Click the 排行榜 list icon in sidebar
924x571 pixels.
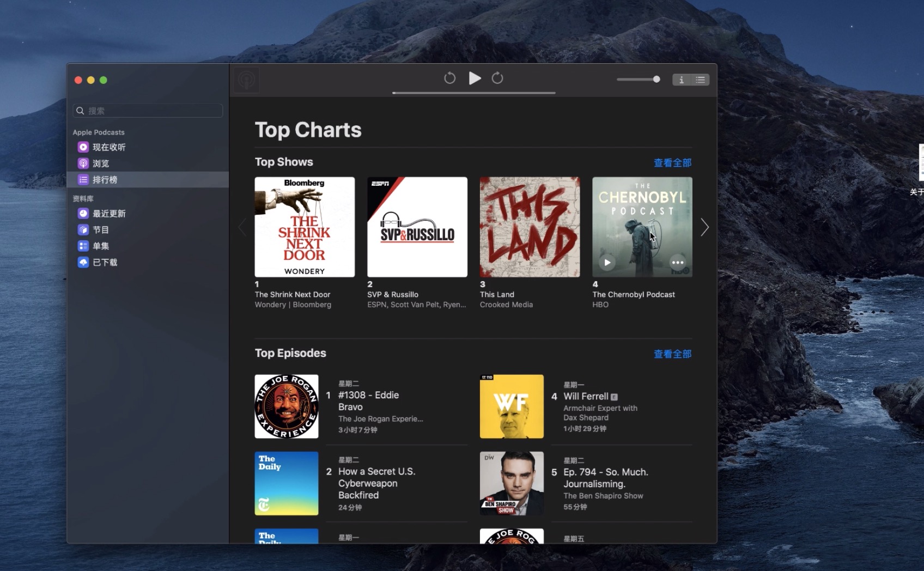click(x=83, y=180)
